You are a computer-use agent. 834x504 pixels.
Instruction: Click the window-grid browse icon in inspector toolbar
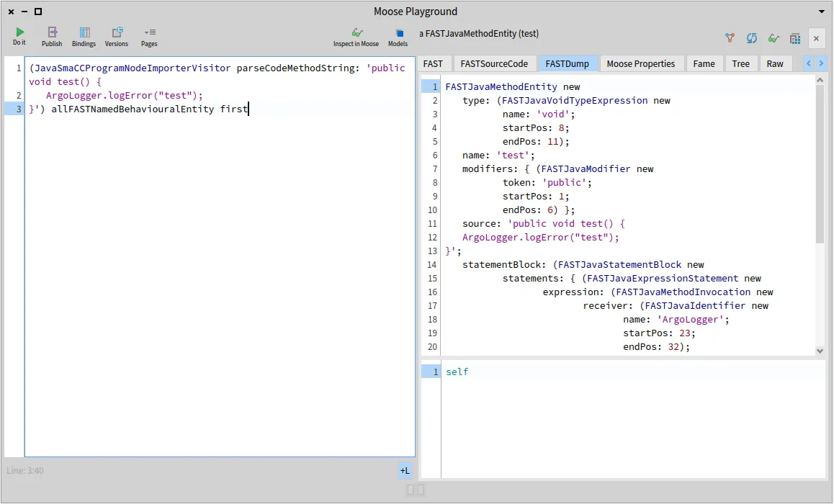(795, 38)
